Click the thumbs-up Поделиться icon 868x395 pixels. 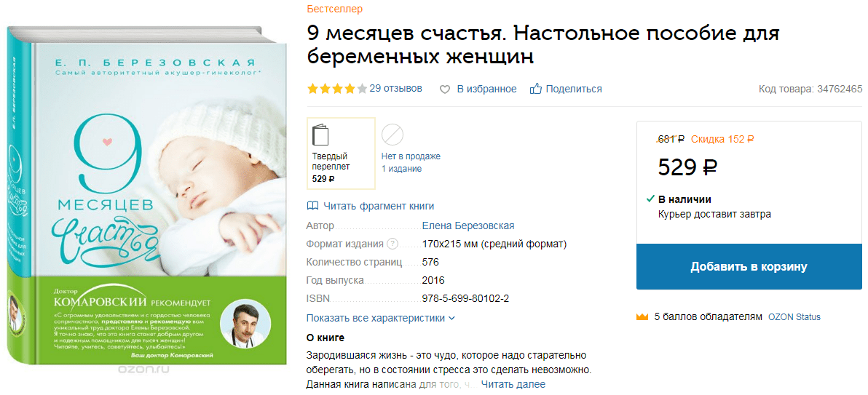[535, 89]
